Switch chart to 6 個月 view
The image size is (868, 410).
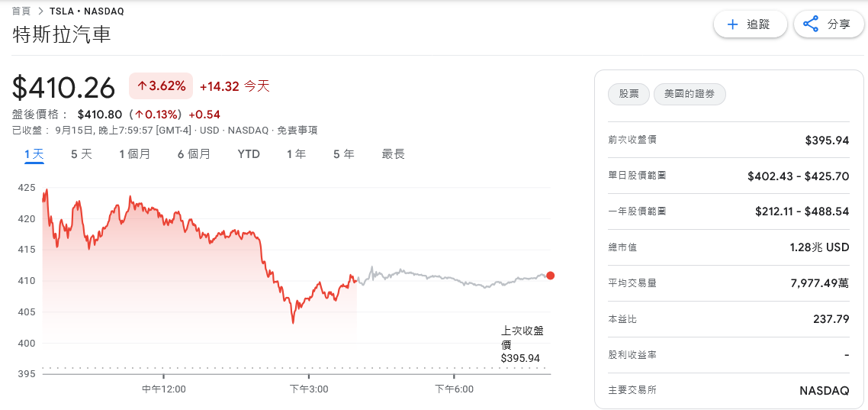(x=194, y=154)
